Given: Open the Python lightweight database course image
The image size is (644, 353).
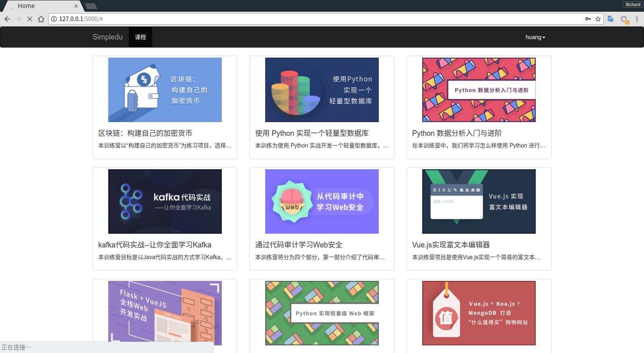Looking at the screenshot, I should (322, 90).
